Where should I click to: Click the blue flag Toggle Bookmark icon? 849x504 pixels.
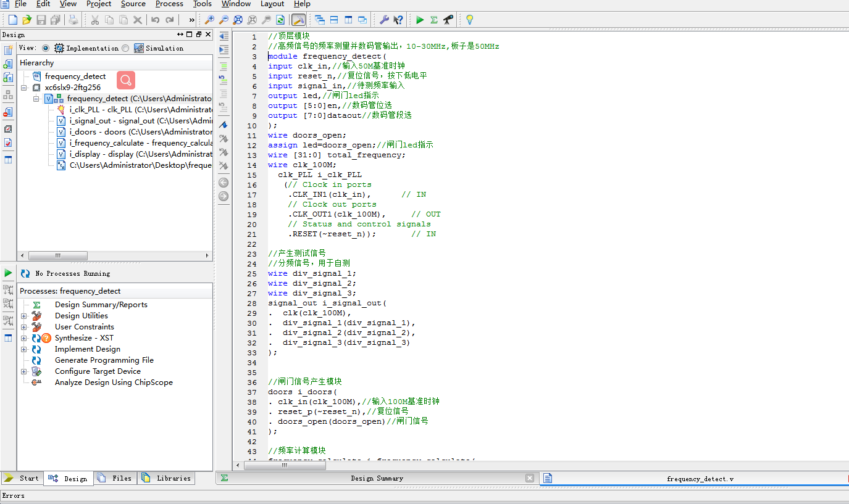tap(224, 125)
